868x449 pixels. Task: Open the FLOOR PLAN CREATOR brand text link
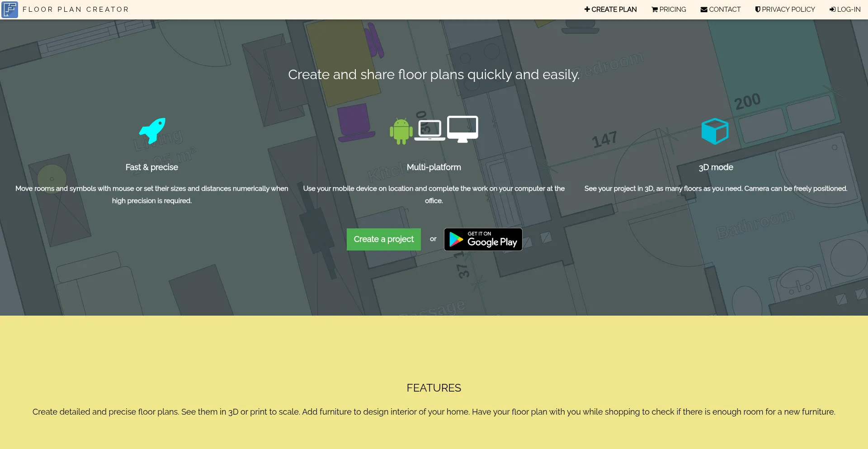[75, 9]
